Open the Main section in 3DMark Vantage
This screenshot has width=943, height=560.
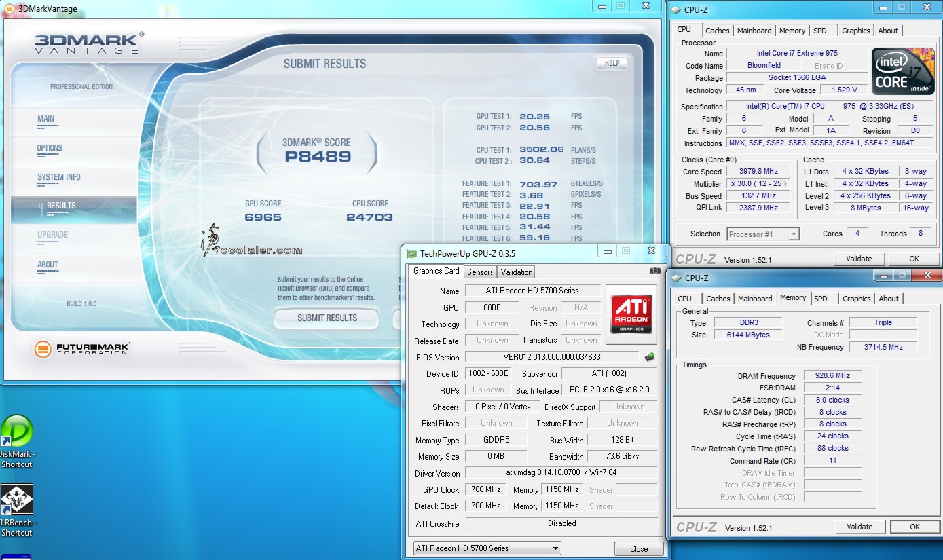point(45,119)
